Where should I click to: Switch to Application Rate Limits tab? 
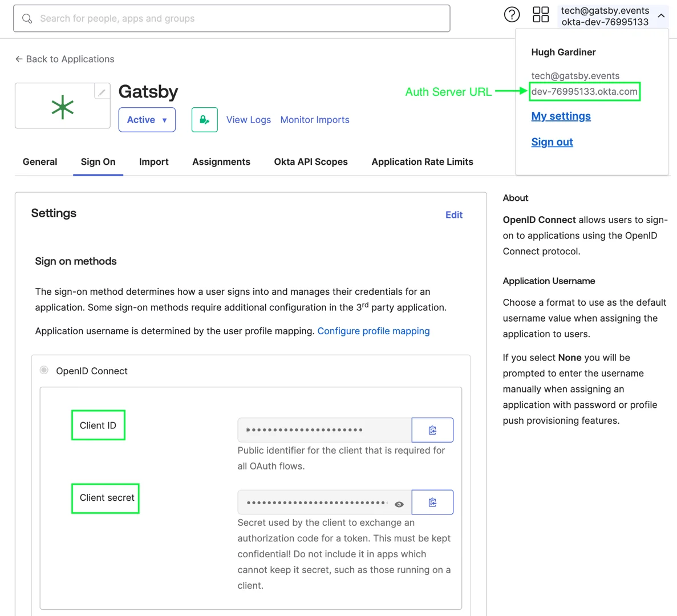tap(422, 162)
